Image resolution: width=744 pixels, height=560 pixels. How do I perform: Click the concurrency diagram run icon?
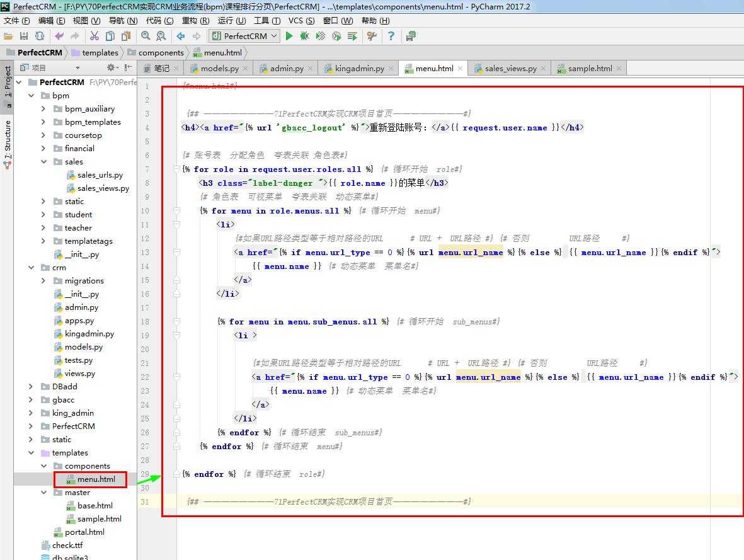pos(352,36)
